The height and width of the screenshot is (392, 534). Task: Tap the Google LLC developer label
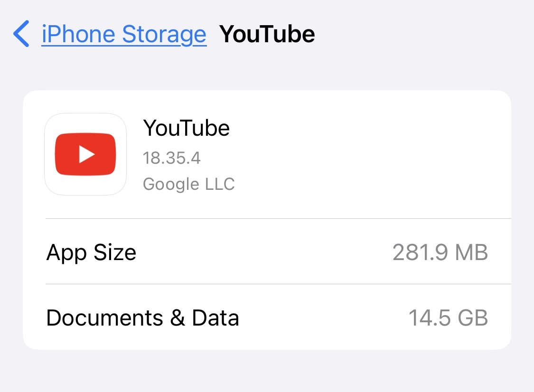point(188,184)
